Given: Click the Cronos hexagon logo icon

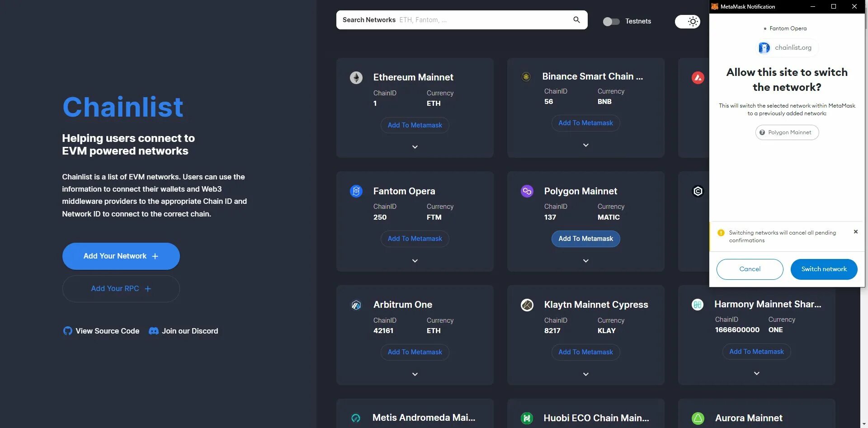Looking at the screenshot, I should [x=698, y=191].
